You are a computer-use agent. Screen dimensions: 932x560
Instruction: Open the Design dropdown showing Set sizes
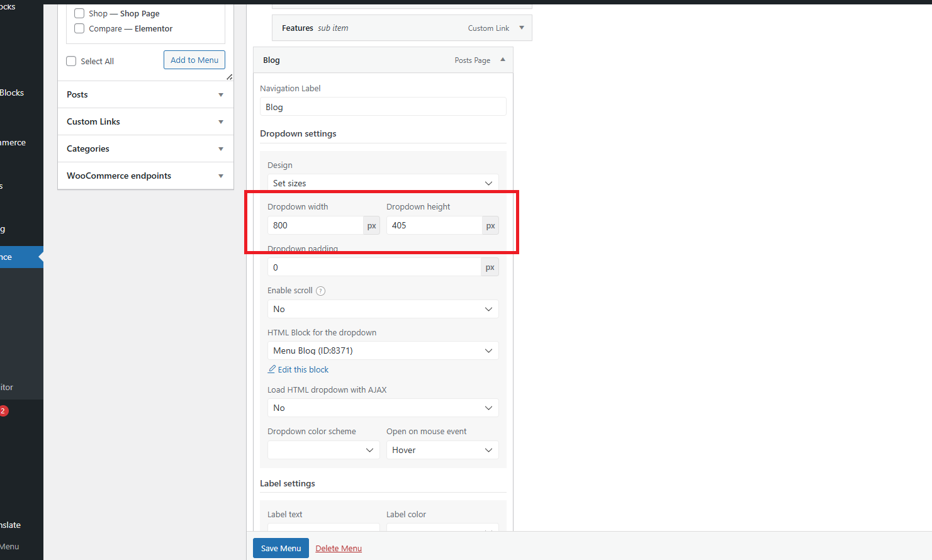tap(383, 183)
